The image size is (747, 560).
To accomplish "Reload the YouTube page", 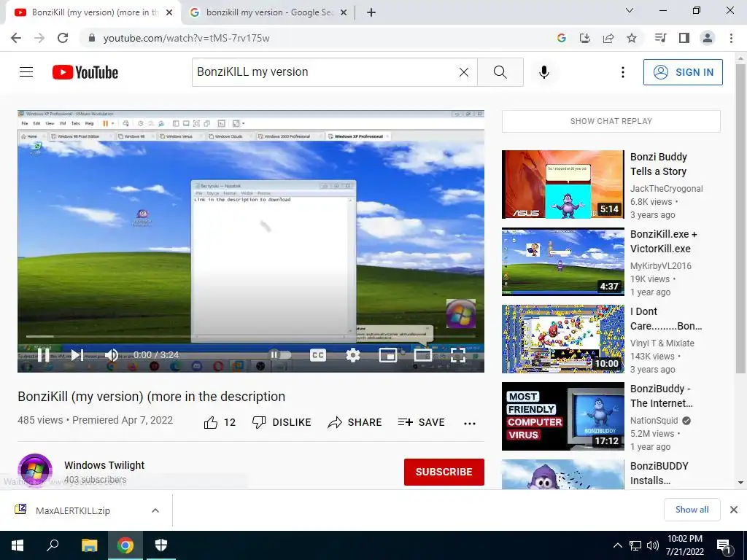I will pos(63,38).
